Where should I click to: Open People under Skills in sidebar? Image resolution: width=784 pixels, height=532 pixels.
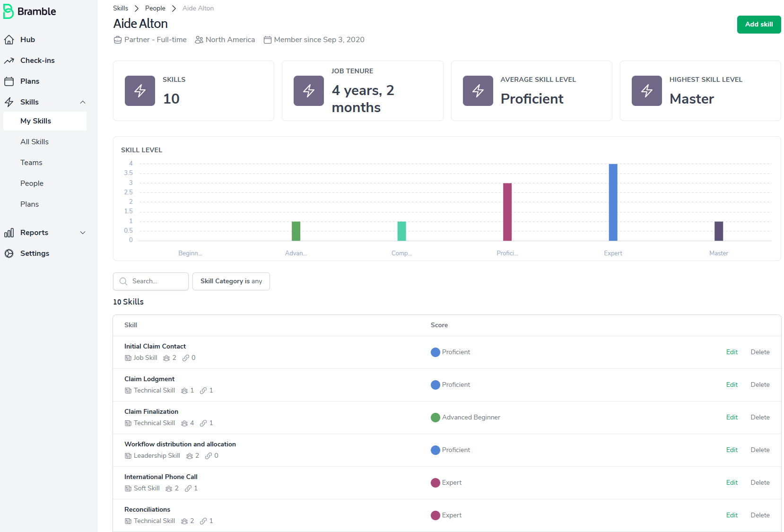point(32,183)
